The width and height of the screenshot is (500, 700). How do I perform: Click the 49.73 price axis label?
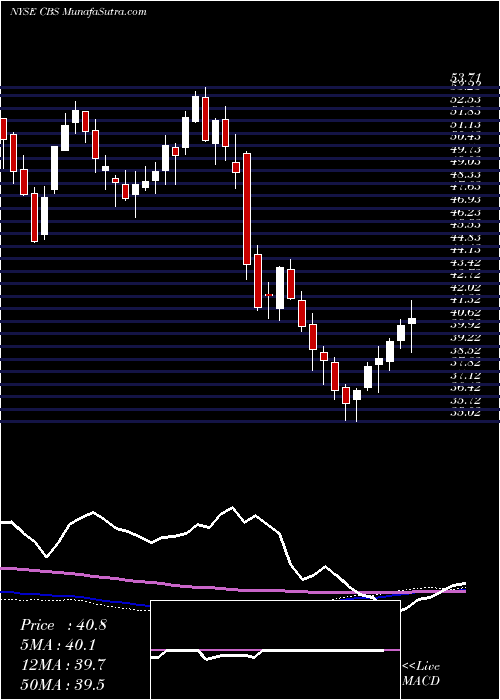point(466,149)
